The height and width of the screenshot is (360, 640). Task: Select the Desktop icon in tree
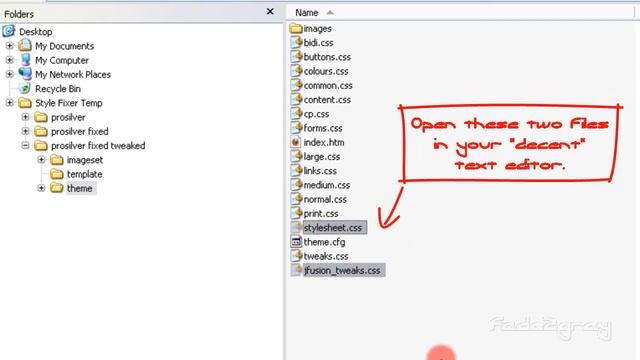(x=9, y=31)
